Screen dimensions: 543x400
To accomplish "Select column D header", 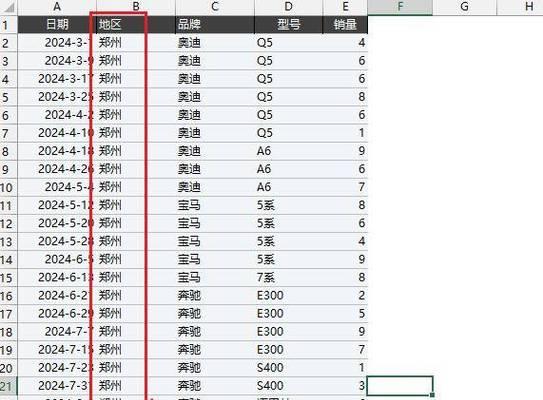I will tap(288, 7).
